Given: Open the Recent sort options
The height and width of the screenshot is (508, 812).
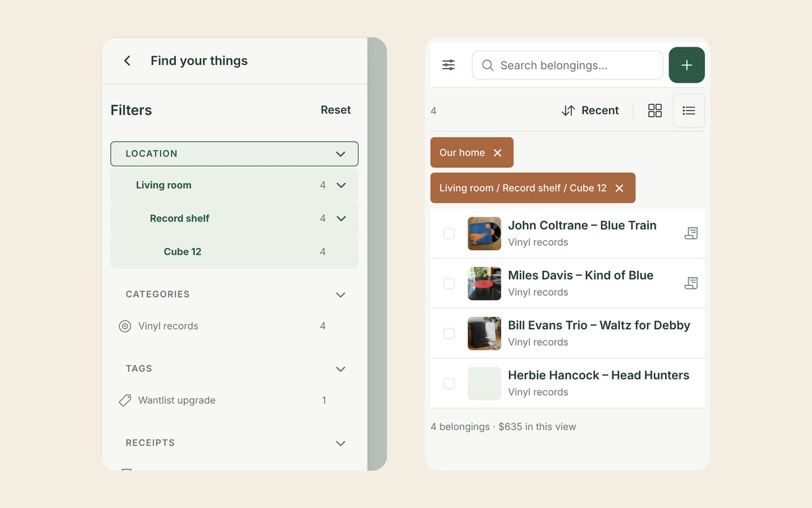Looking at the screenshot, I should click(x=590, y=110).
